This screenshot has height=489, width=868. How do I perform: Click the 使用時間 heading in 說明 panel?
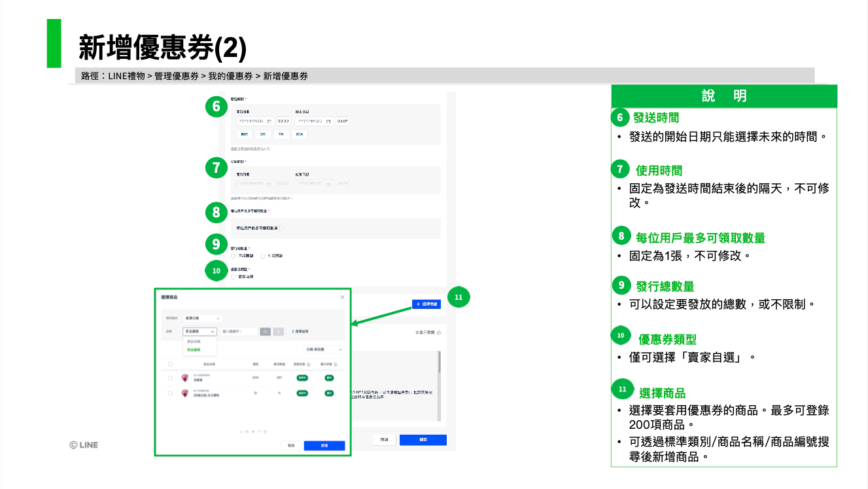pos(659,171)
